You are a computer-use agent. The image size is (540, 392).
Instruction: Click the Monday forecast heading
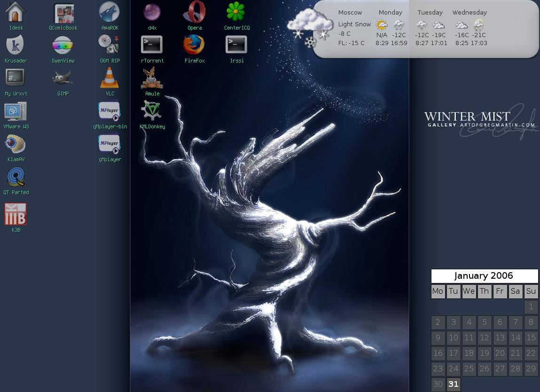(390, 12)
